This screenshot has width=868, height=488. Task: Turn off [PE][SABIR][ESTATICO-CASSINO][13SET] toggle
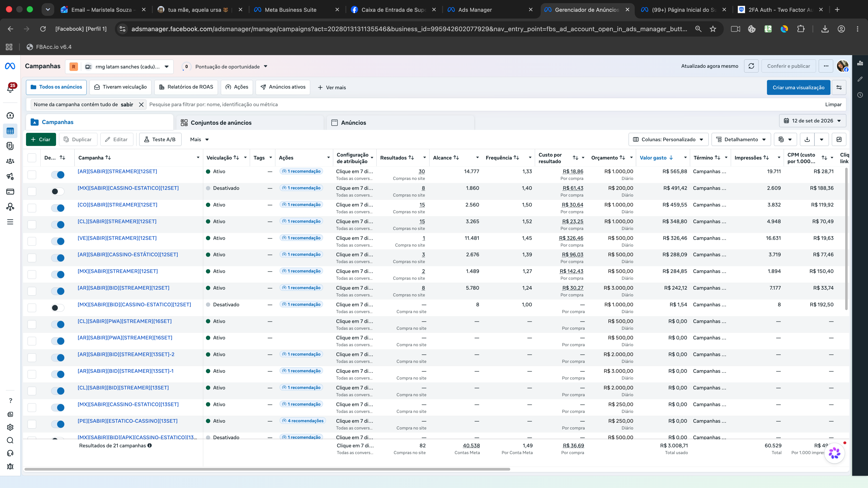(x=58, y=424)
